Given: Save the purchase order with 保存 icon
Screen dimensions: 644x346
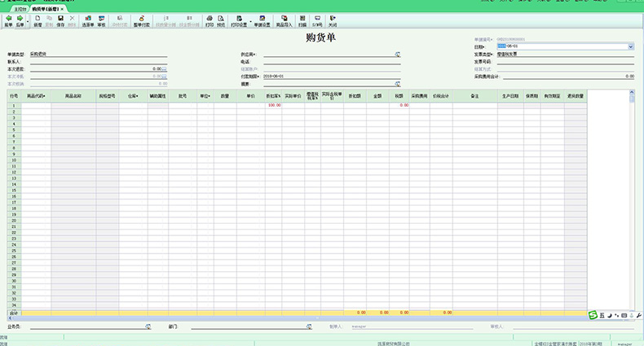Looking at the screenshot, I should [60, 20].
